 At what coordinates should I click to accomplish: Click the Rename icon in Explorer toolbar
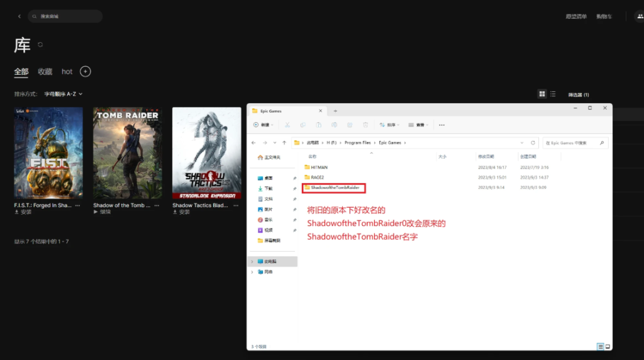coord(335,125)
